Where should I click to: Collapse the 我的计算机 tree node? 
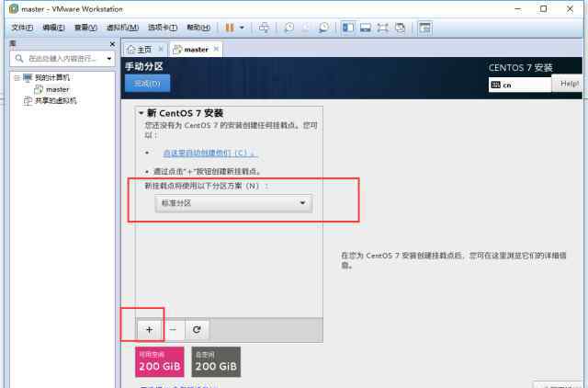(17, 77)
